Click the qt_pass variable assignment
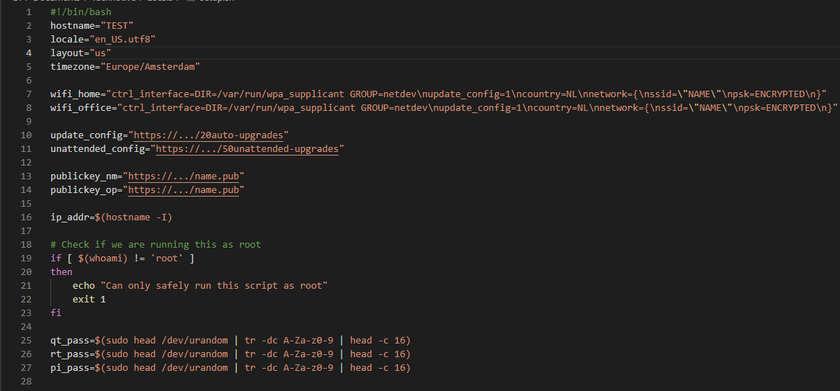This screenshot has height=391, width=840. (x=230, y=341)
